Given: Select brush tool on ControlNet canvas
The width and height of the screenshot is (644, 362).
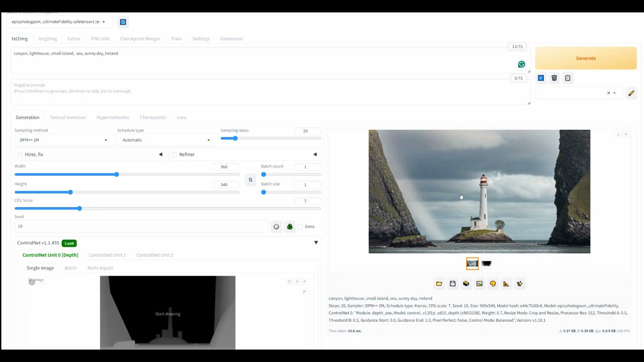Looking at the screenshot, I should (x=304, y=292).
